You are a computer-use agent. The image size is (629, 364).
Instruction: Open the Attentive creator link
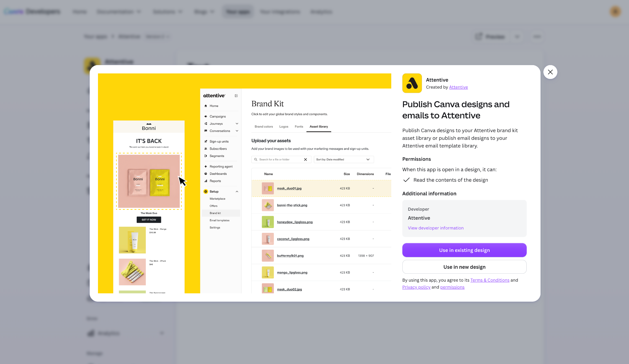[x=458, y=87]
